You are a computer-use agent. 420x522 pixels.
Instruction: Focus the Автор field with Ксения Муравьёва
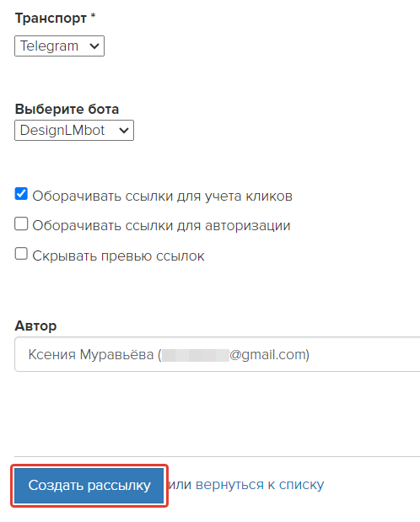[x=217, y=354]
